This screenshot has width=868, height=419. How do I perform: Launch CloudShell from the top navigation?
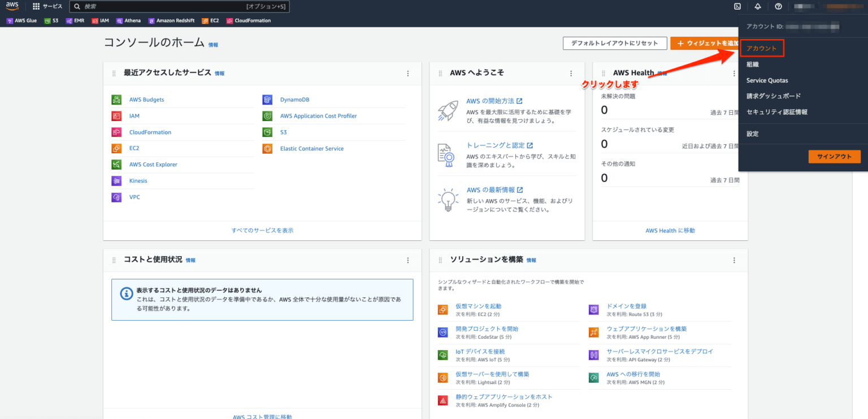[736, 6]
